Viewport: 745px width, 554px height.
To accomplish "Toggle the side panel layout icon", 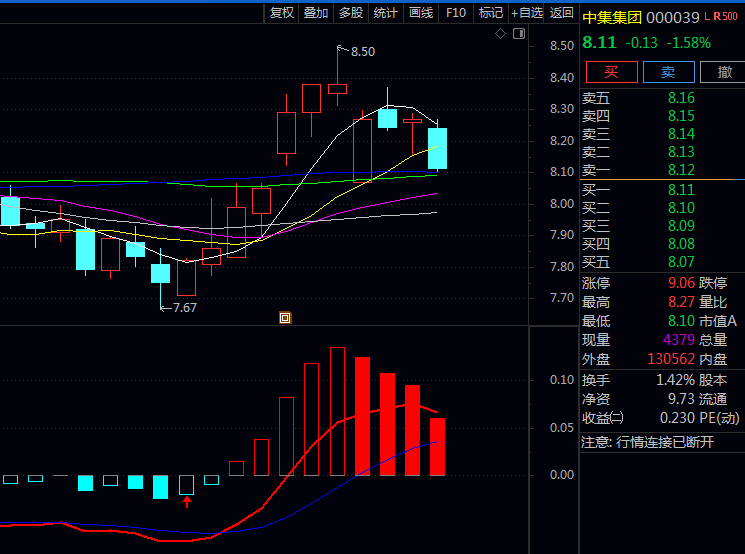I will point(518,34).
